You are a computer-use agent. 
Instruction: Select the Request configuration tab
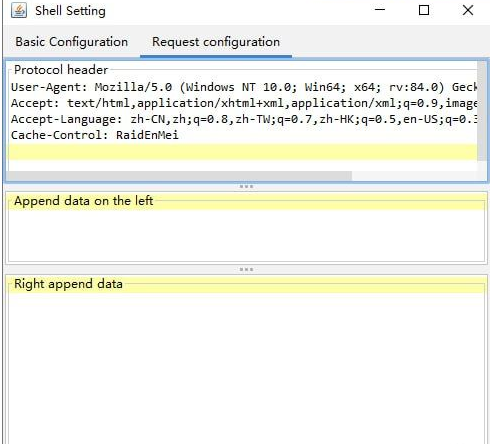click(x=216, y=42)
